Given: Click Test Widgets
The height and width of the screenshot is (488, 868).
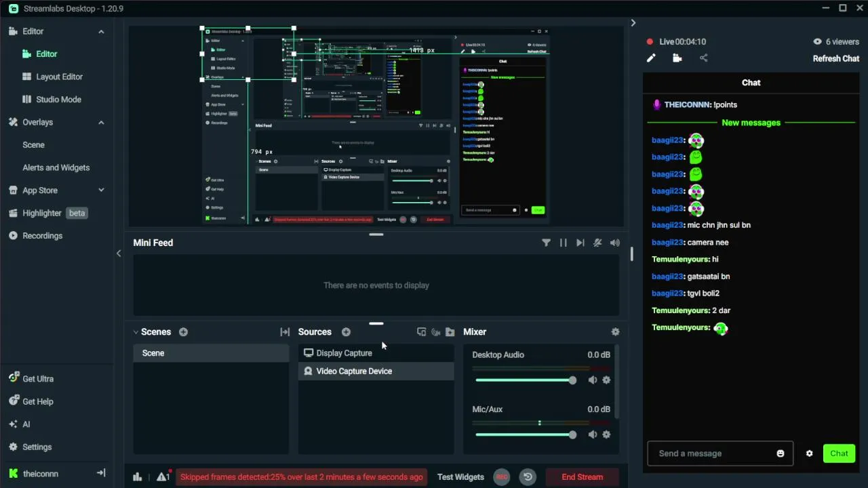Looking at the screenshot, I should click(x=460, y=477).
